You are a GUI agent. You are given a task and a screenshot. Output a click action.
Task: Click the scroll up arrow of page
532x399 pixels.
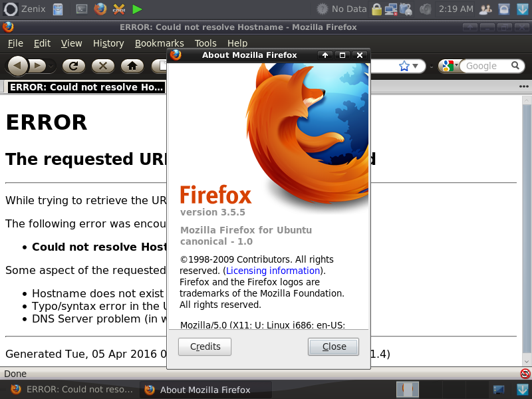point(527,100)
